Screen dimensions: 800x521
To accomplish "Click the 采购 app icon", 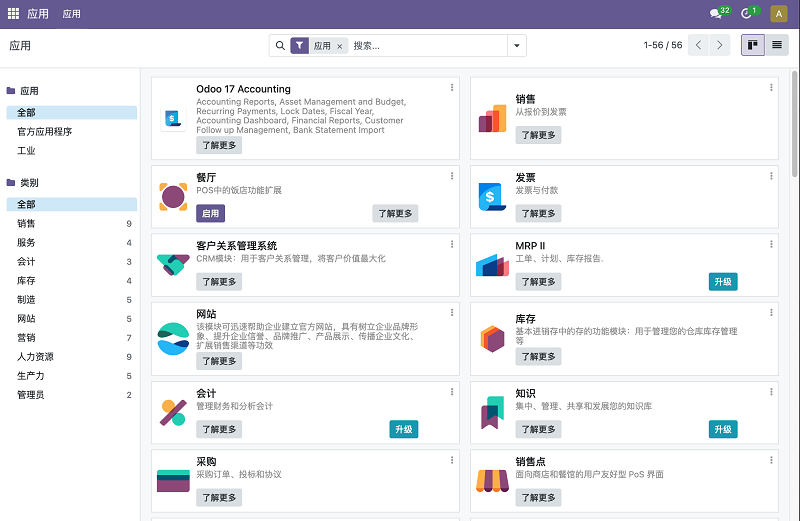I will (173, 481).
